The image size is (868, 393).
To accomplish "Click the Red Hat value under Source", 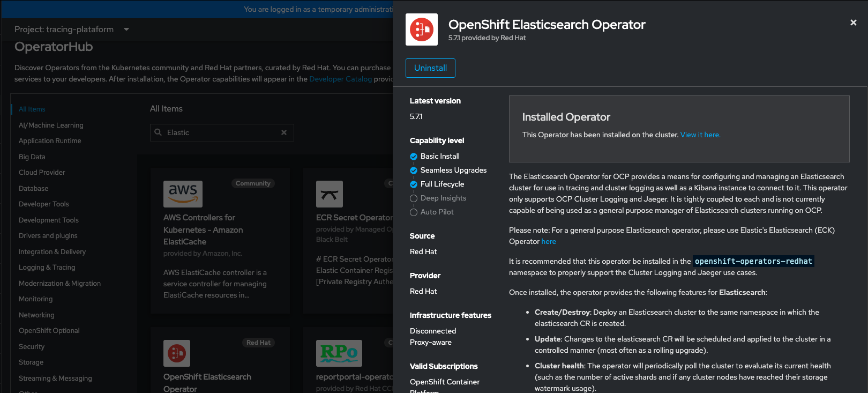I will [423, 252].
